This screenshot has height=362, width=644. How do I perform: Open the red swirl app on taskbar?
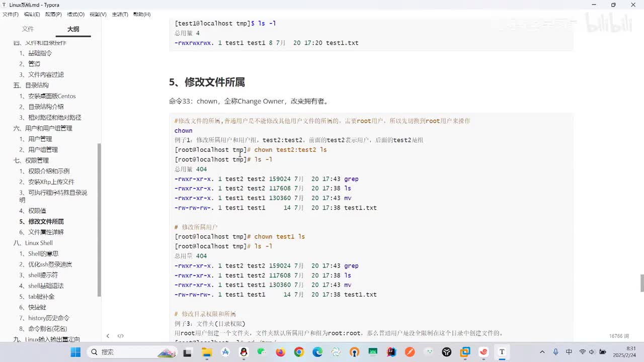point(484,352)
